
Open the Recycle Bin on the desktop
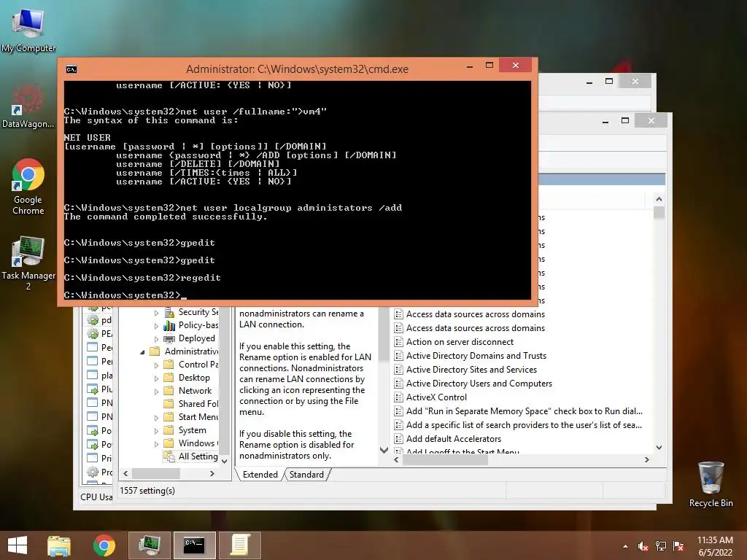pyautogui.click(x=711, y=484)
